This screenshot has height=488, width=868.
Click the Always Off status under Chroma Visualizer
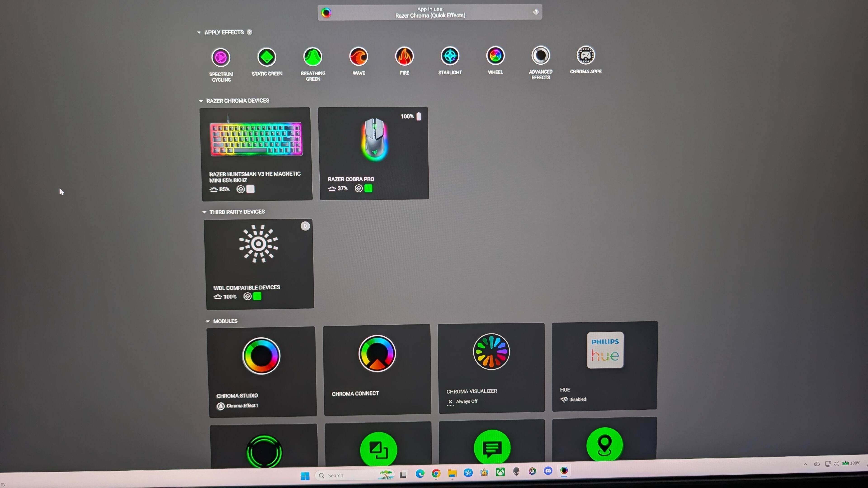pyautogui.click(x=467, y=401)
